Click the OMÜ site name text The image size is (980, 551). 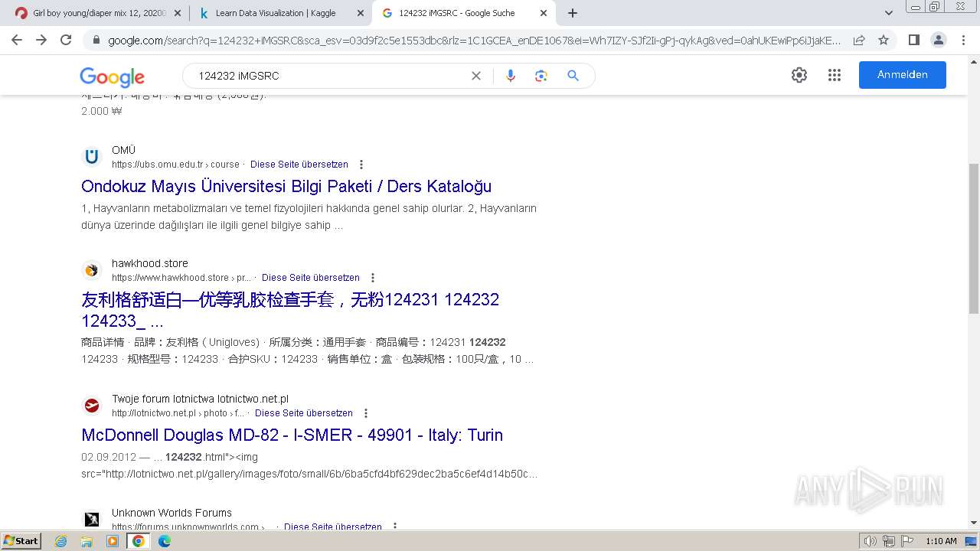point(123,150)
